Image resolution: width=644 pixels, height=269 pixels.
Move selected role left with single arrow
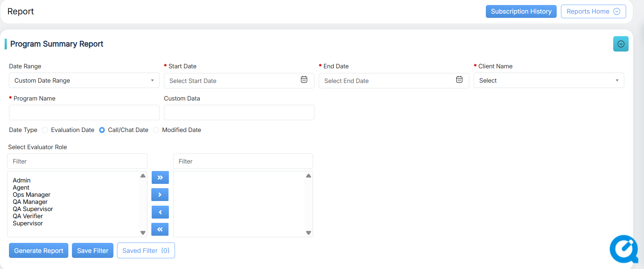(160, 212)
